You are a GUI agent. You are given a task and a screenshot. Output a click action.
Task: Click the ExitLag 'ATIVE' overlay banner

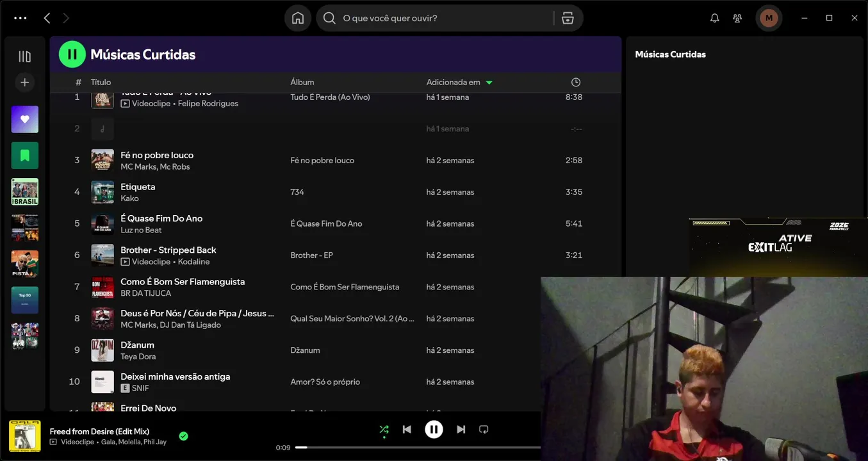(778, 247)
